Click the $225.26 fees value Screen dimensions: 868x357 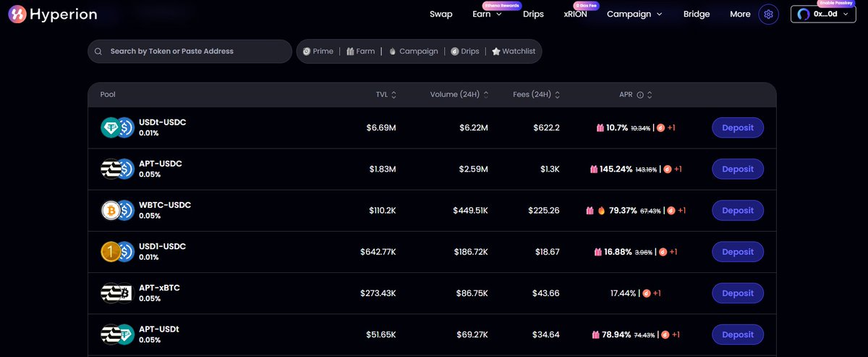(545, 211)
